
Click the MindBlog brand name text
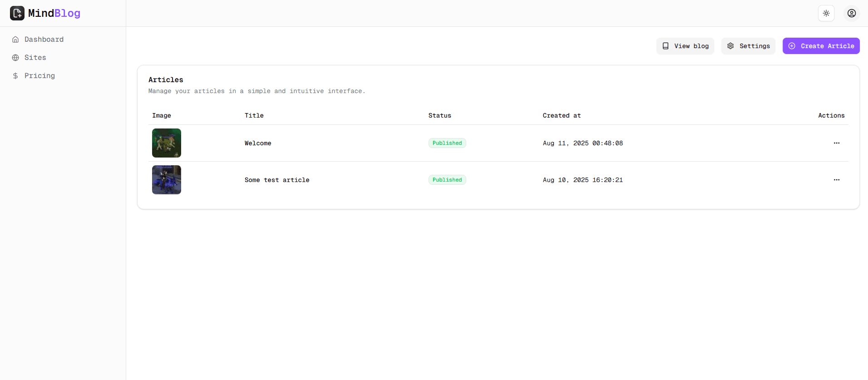54,13
